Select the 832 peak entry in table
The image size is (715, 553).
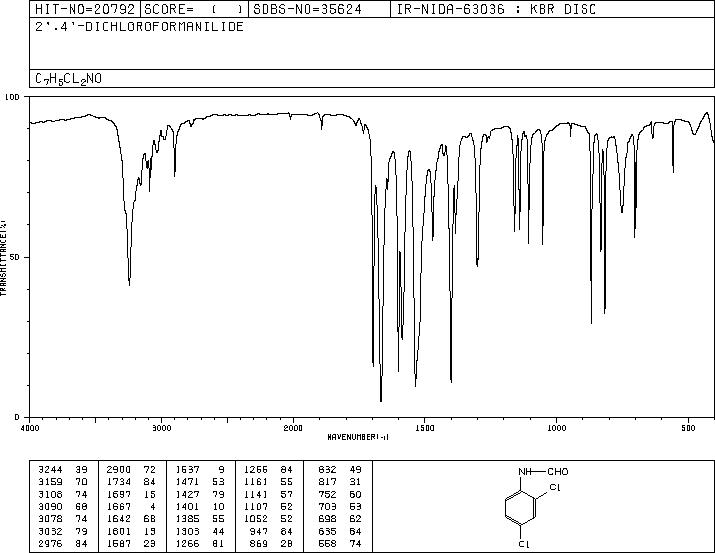click(x=340, y=470)
